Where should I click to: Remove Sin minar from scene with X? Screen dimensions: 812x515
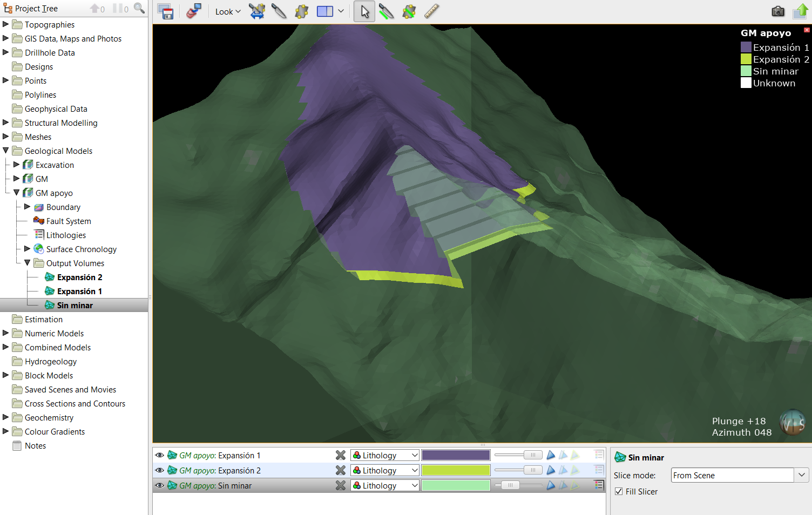(340, 485)
